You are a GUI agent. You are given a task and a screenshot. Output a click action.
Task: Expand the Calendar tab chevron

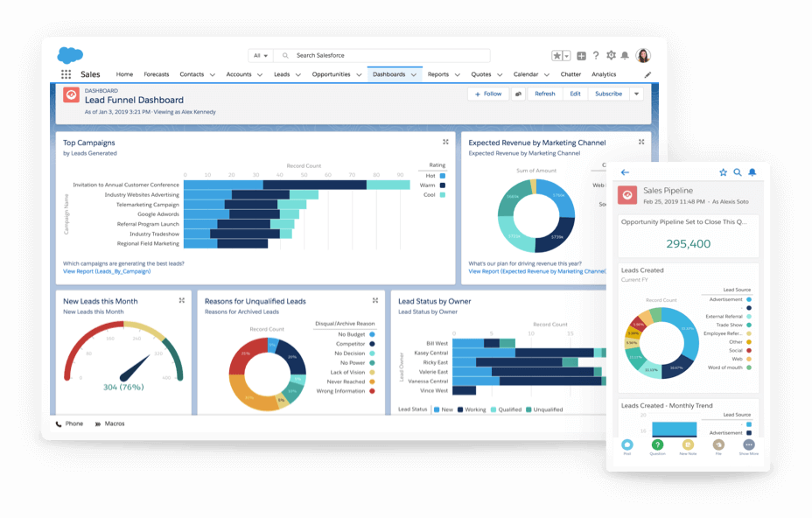point(547,74)
